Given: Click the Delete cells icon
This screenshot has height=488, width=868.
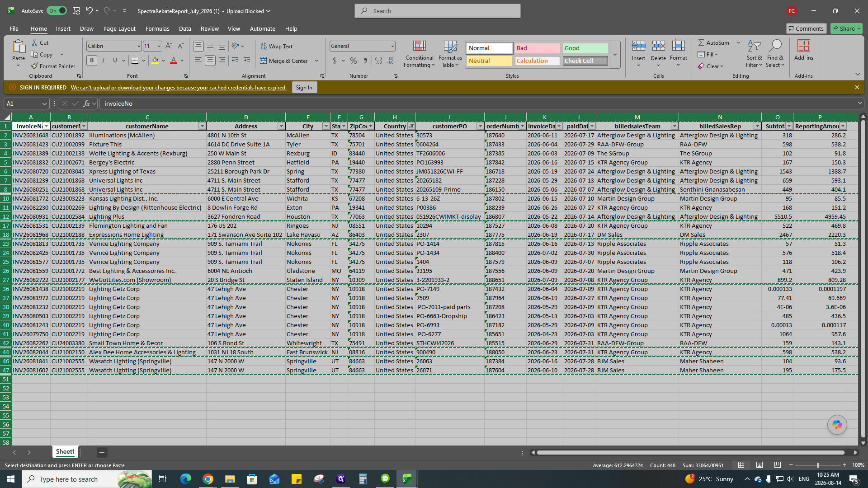Looking at the screenshot, I should click(x=658, y=46).
